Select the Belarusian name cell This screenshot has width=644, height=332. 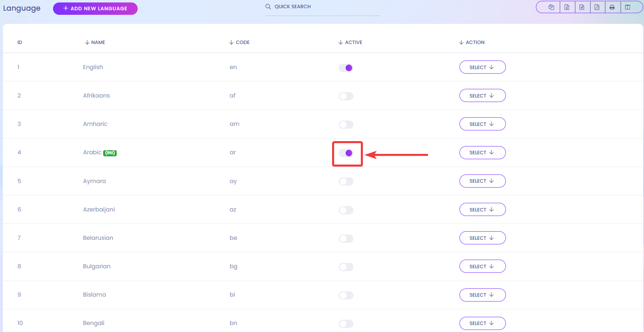click(x=98, y=238)
